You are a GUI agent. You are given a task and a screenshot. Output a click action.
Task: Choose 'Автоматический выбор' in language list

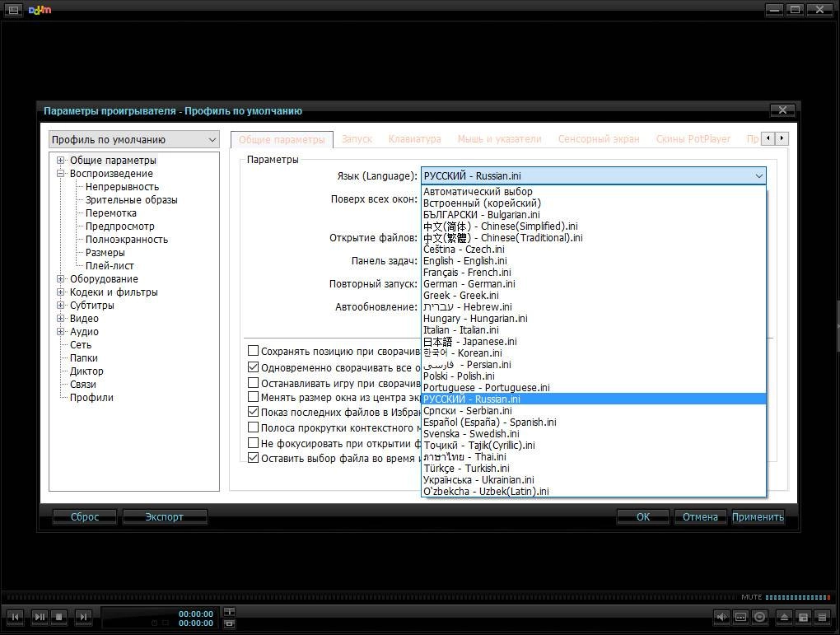click(x=594, y=192)
